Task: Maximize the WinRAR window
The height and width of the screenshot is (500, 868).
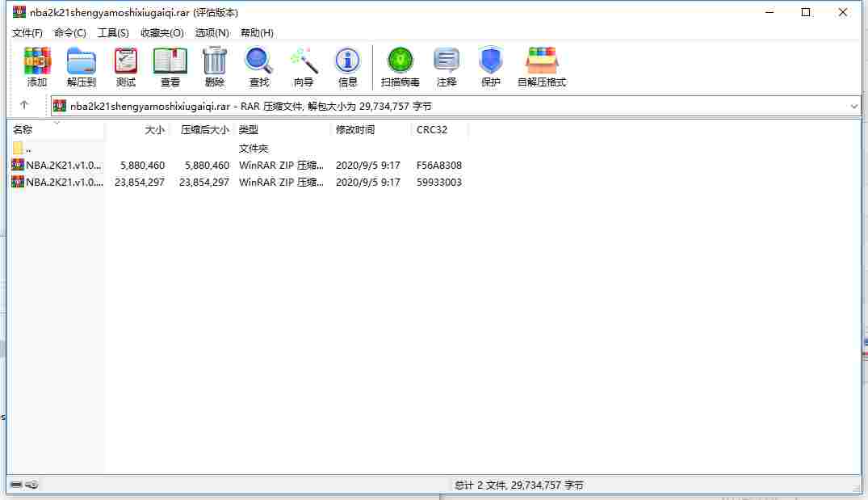Action: [806, 12]
